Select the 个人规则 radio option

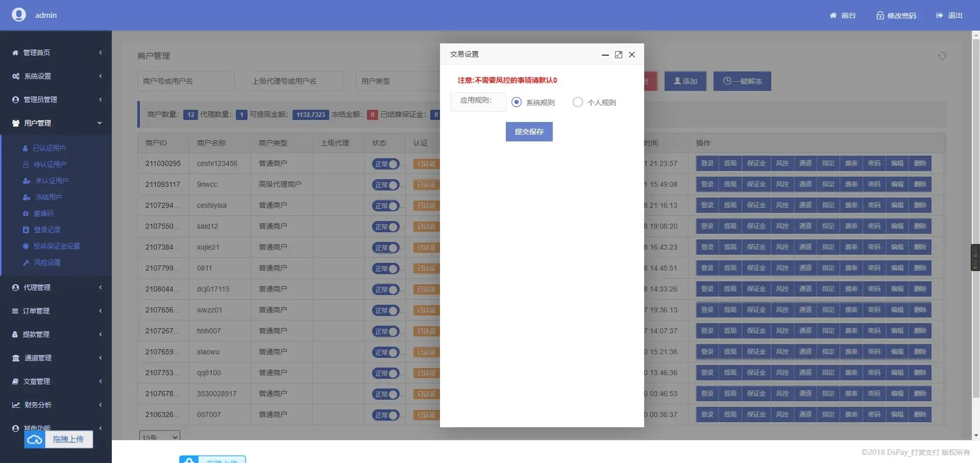pos(577,102)
